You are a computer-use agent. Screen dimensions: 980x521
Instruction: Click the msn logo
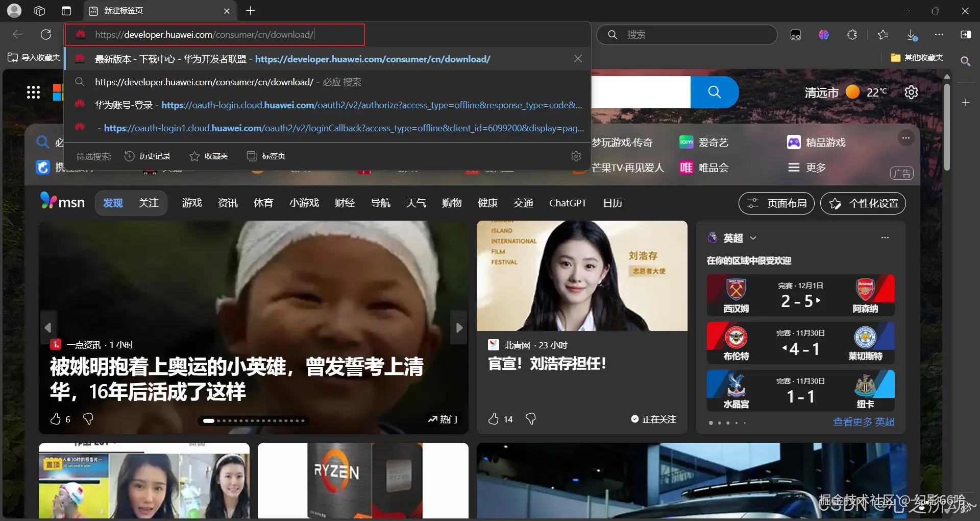[x=63, y=201]
